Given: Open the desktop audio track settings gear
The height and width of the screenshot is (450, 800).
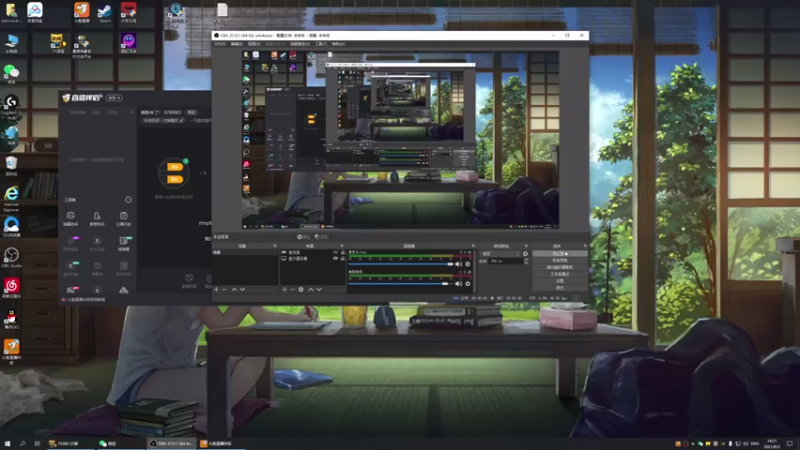Looking at the screenshot, I should [468, 284].
